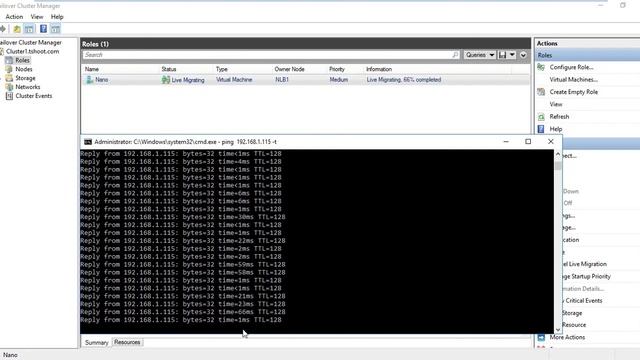Screen dimensions: 640x360
Task: Click Configure Role action
Action: coord(571,67)
